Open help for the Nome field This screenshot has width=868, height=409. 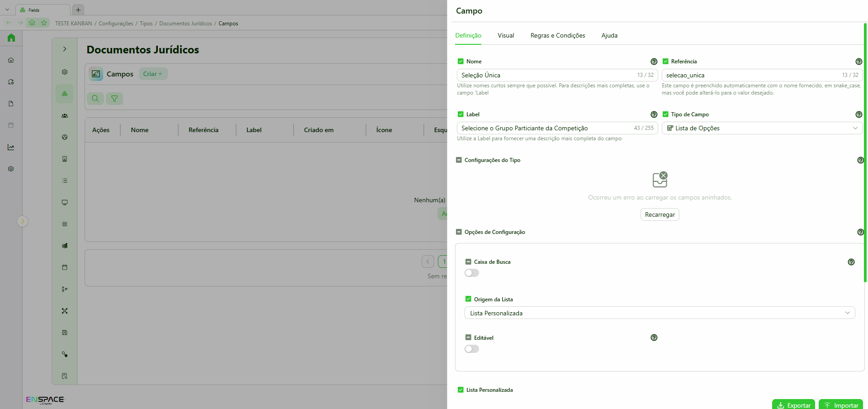pyautogui.click(x=654, y=62)
